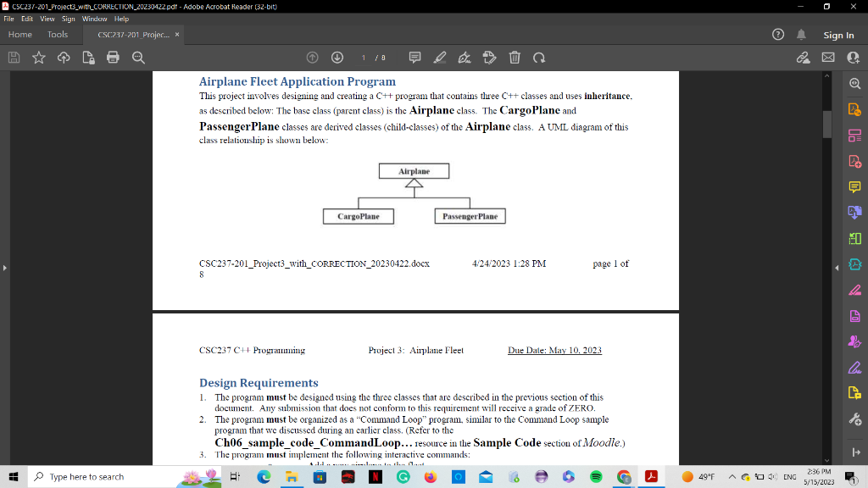868x488 pixels.
Task: Toggle the star to favorite this document
Action: pos(38,57)
